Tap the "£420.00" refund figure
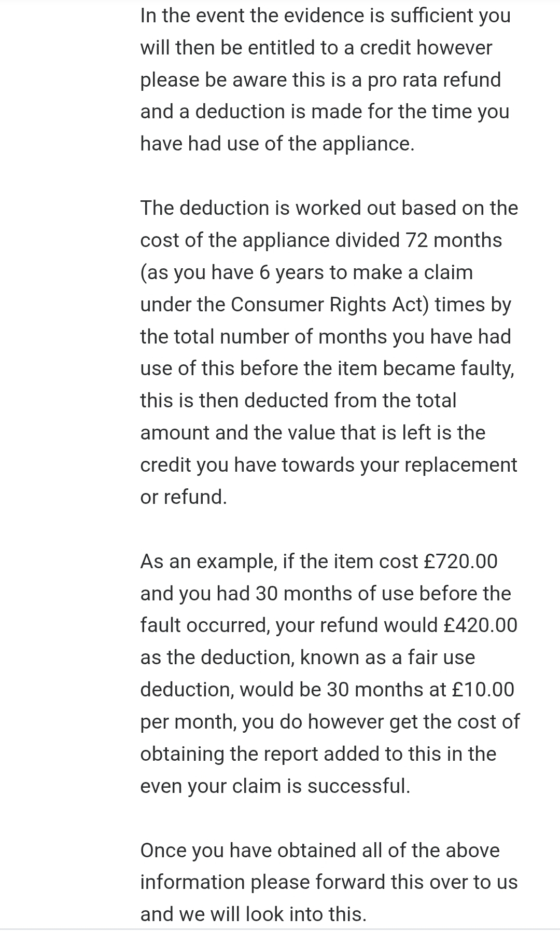The width and height of the screenshot is (560, 932). [x=481, y=625]
